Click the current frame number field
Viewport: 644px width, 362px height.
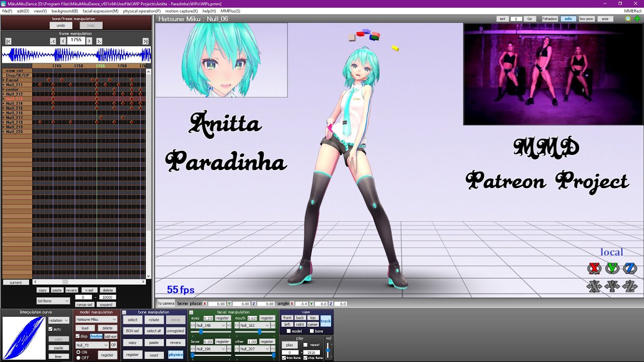tap(76, 40)
